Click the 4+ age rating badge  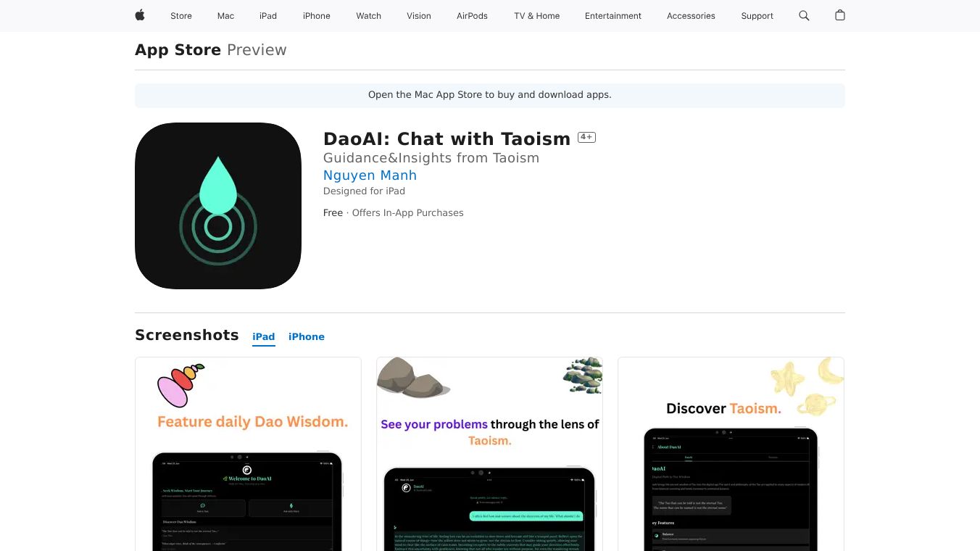click(x=586, y=137)
